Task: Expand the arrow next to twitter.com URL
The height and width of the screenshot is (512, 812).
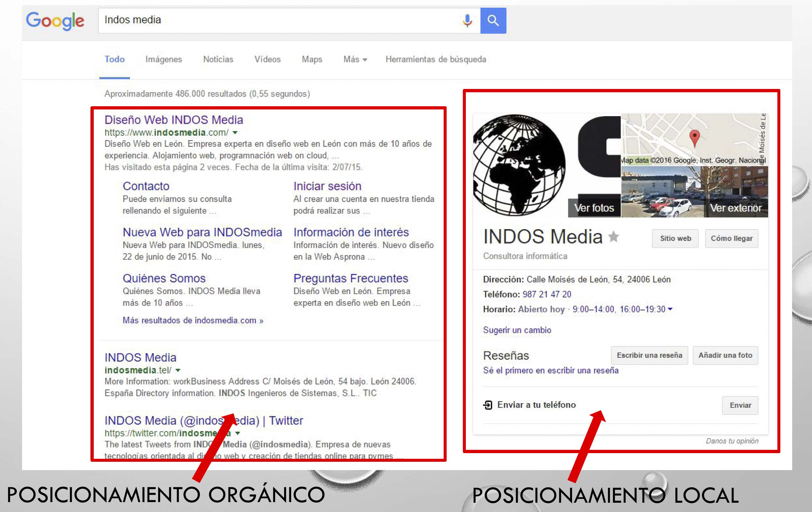Action: [x=237, y=433]
